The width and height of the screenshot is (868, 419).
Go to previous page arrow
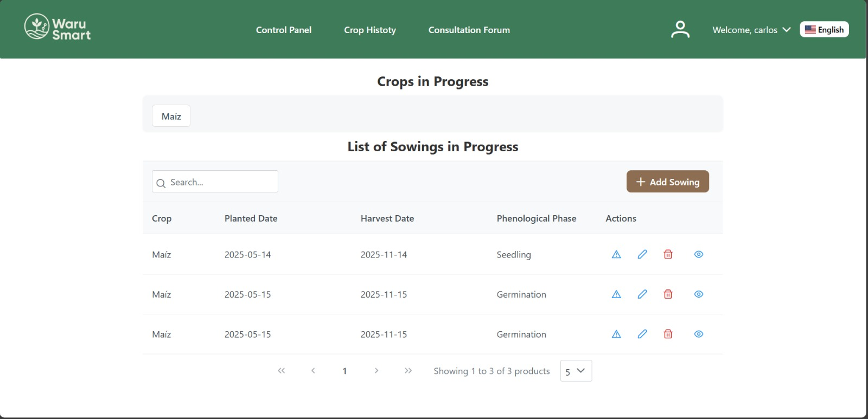(313, 371)
